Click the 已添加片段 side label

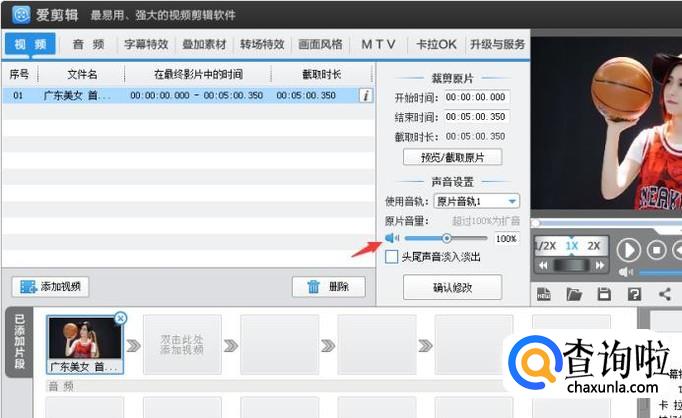[20, 341]
